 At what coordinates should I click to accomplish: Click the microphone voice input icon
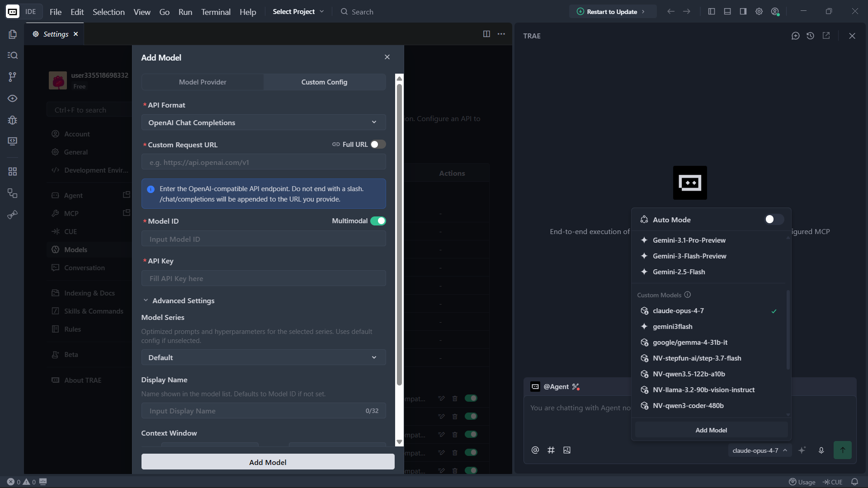click(821, 450)
